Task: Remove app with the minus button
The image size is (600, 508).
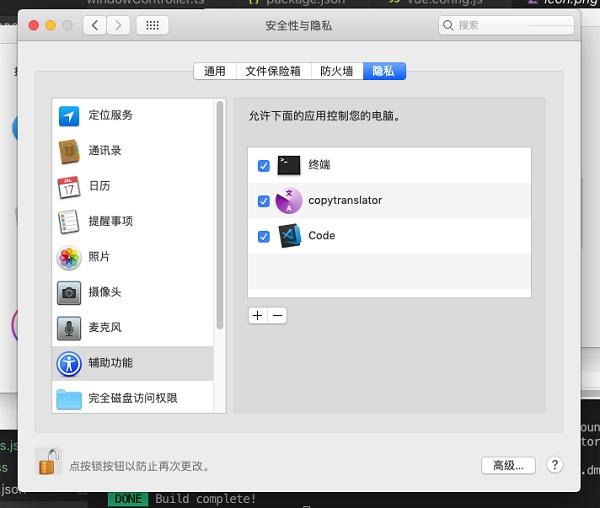Action: (x=278, y=315)
